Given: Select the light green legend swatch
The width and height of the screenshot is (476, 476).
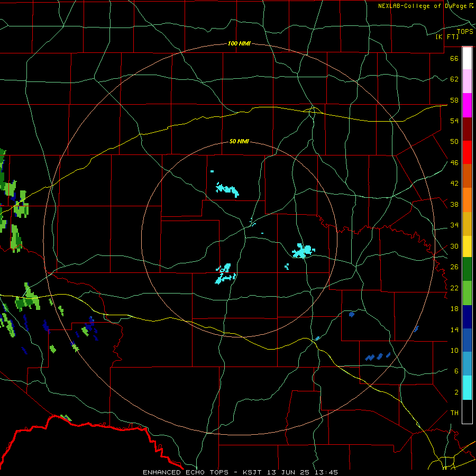Looking at the screenshot, I should [x=467, y=293].
